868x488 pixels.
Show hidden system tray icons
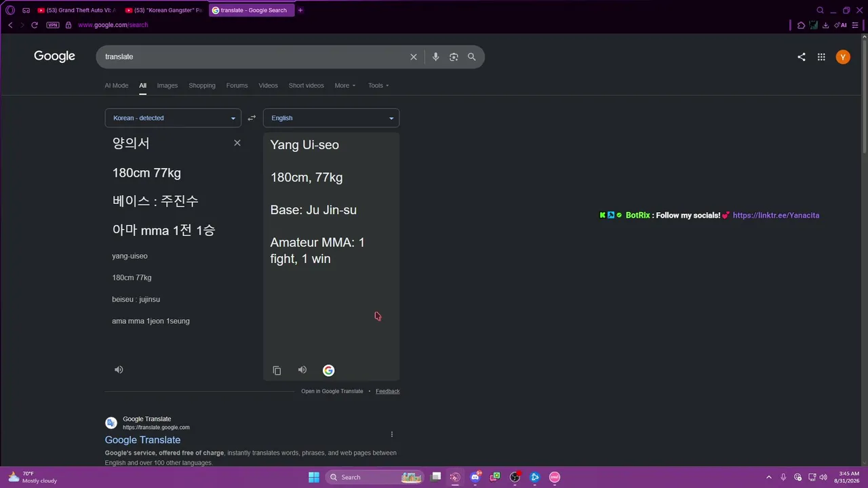coord(769,477)
